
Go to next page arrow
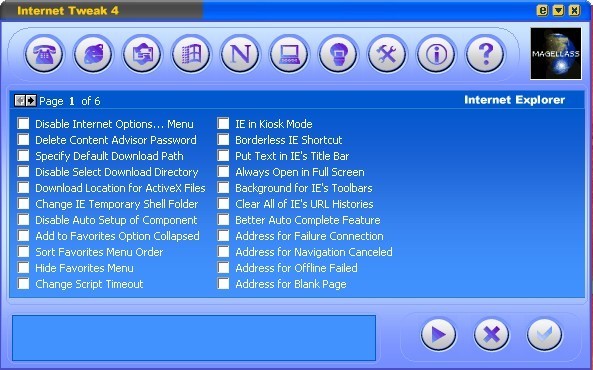[31, 101]
